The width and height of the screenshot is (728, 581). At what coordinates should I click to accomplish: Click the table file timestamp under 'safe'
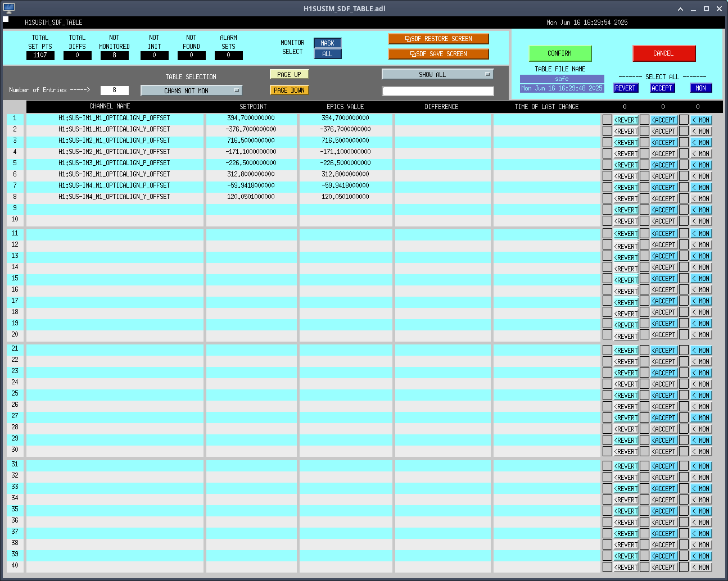tap(562, 88)
